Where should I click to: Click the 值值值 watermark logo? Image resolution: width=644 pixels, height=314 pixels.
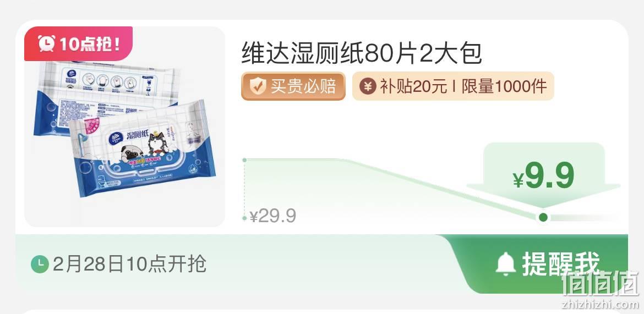[x=601, y=283]
